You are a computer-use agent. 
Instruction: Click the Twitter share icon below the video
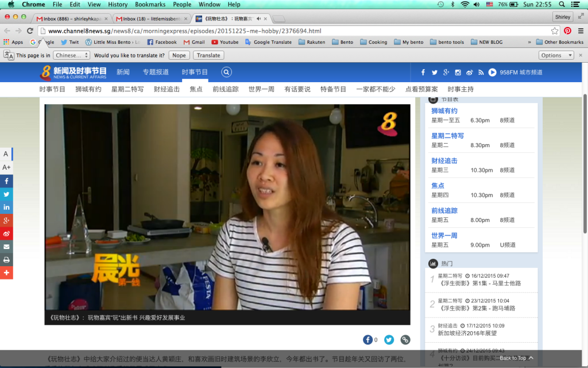point(389,340)
